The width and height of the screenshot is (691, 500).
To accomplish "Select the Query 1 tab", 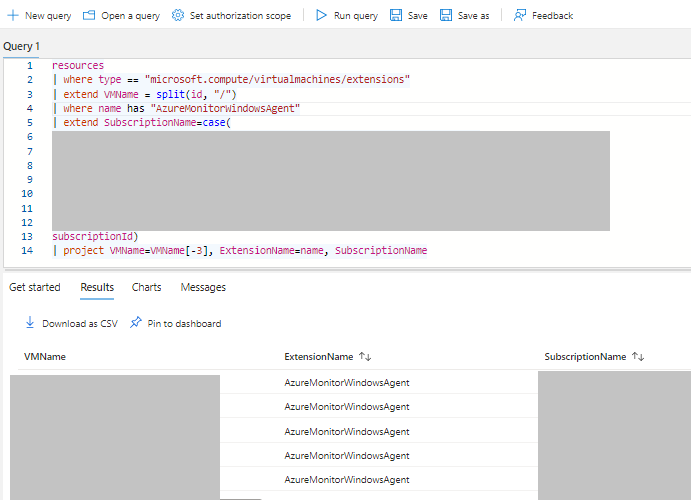I will (21, 46).
